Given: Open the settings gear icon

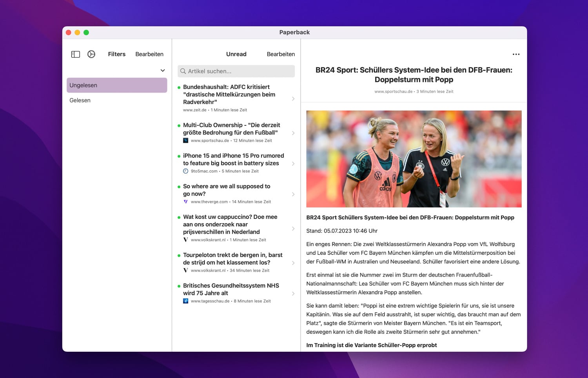Looking at the screenshot, I should [91, 54].
